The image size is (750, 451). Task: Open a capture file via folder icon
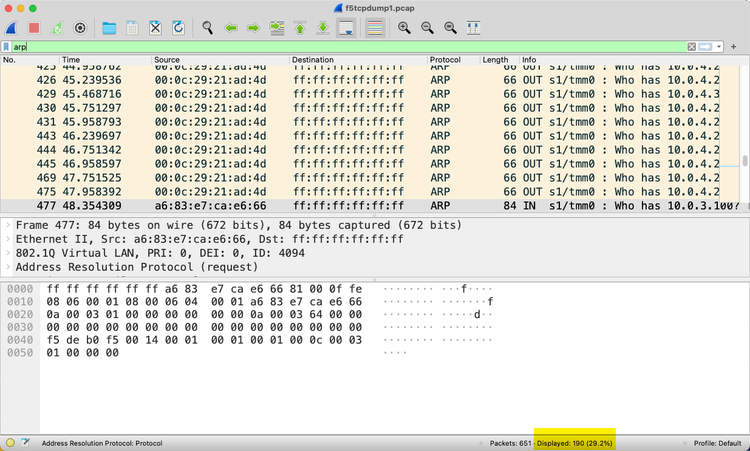point(109,28)
